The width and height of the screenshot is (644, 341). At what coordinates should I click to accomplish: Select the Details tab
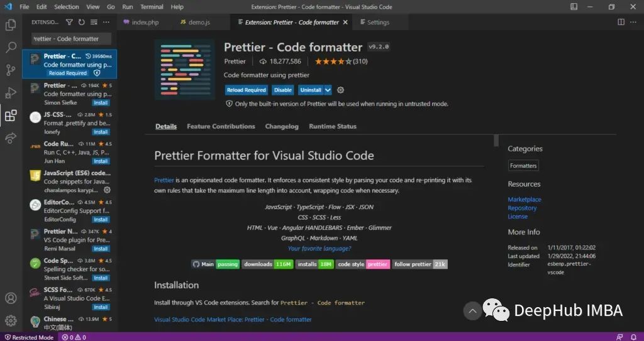pos(166,126)
